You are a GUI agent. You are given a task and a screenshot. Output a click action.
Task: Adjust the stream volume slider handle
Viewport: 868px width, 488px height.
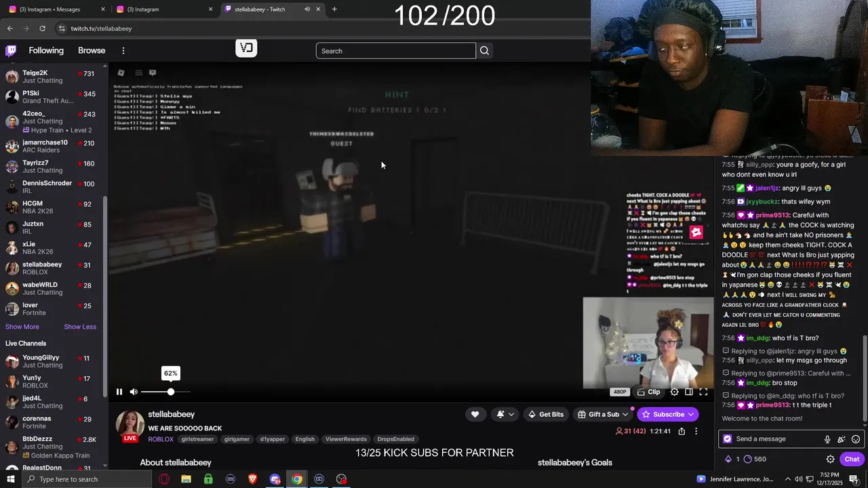tap(171, 392)
